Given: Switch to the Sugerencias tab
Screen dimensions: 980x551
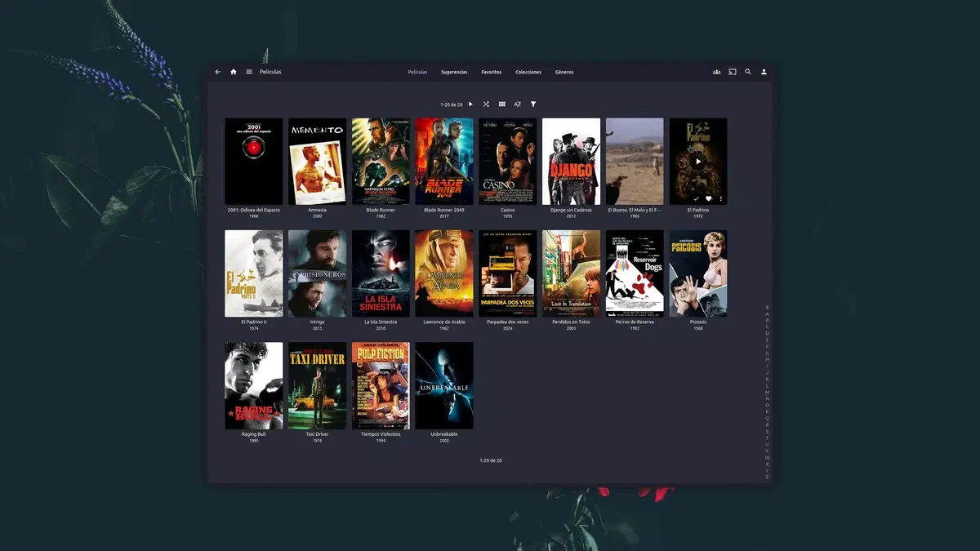Looking at the screenshot, I should click(x=454, y=72).
